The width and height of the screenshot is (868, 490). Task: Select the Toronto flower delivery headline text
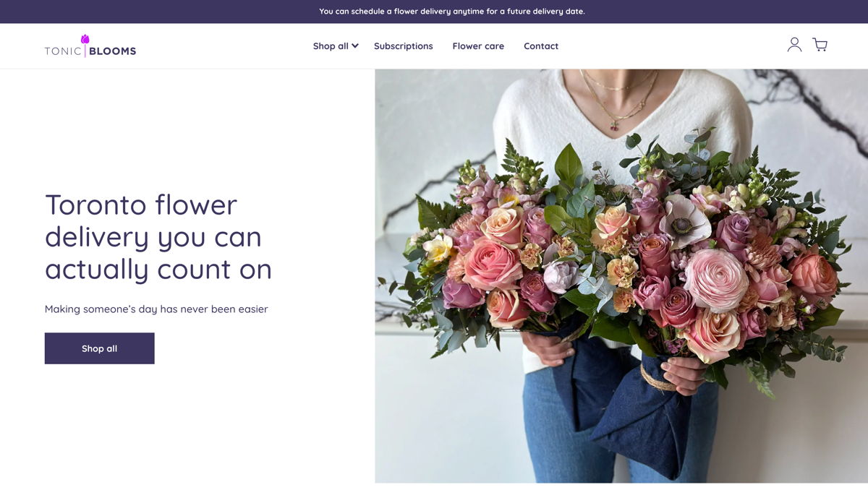tap(158, 237)
